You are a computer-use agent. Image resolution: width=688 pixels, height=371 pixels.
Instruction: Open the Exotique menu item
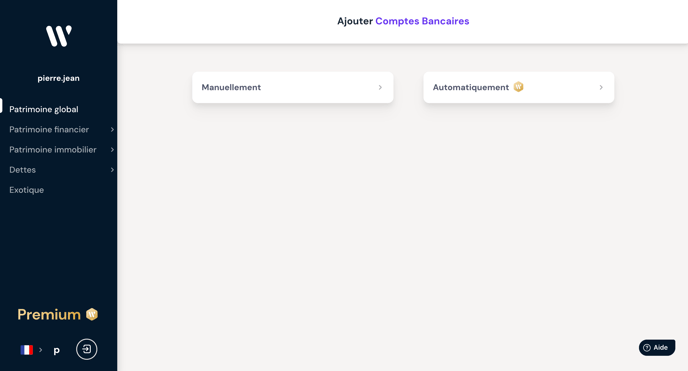[x=26, y=190]
